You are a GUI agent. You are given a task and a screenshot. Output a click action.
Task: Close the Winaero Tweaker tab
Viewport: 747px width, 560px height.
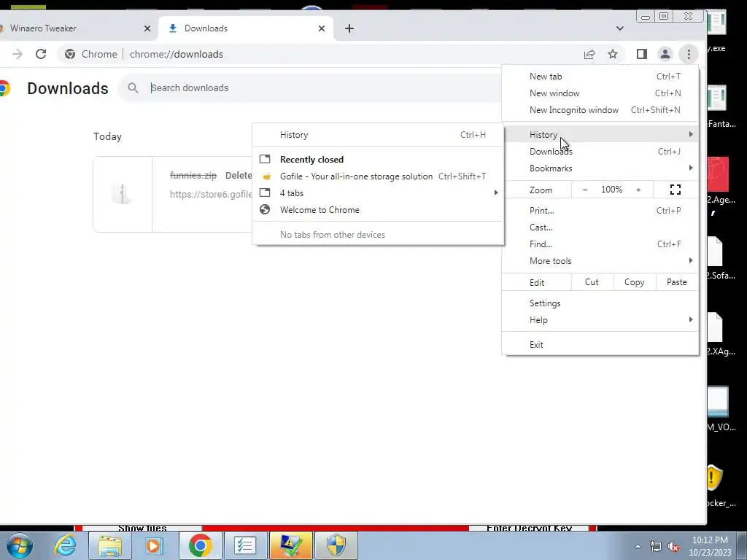pyautogui.click(x=147, y=28)
